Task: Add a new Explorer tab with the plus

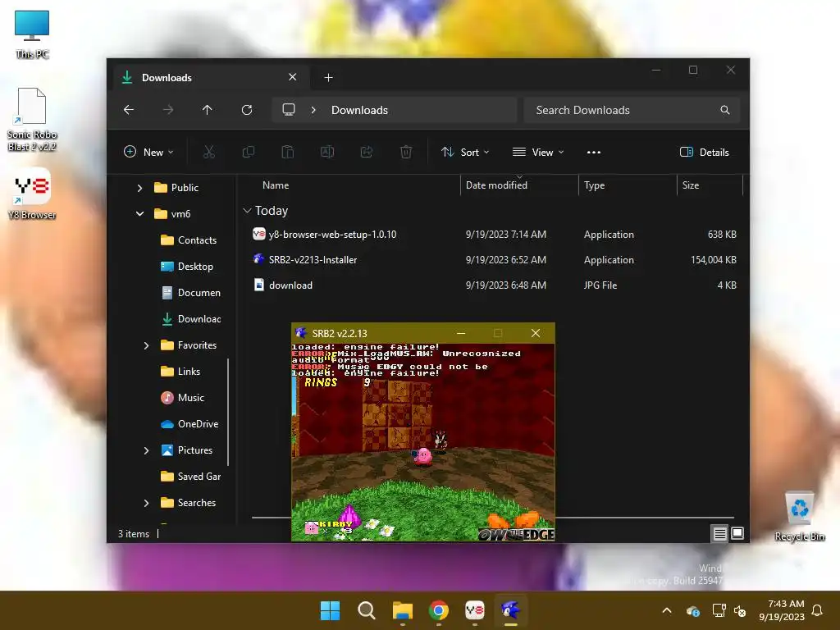Action: pos(328,78)
